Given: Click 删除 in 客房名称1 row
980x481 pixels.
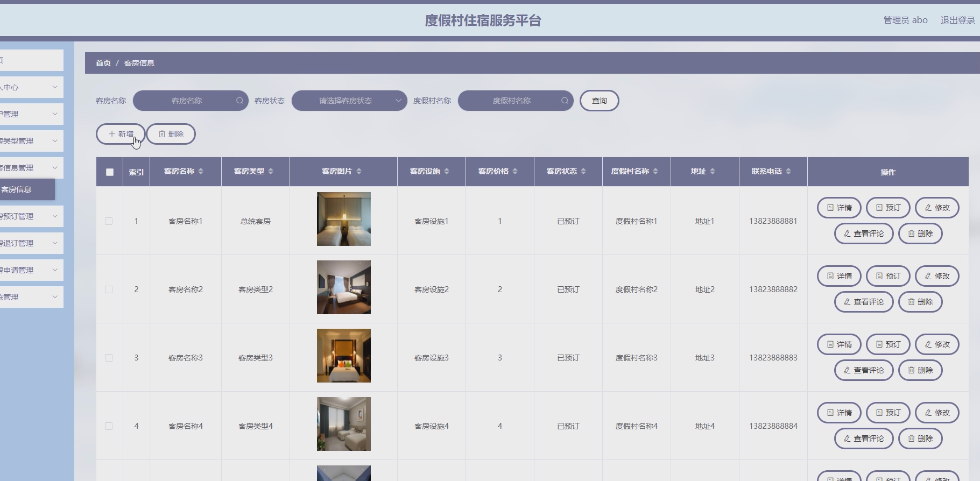Looking at the screenshot, I should [x=920, y=234].
